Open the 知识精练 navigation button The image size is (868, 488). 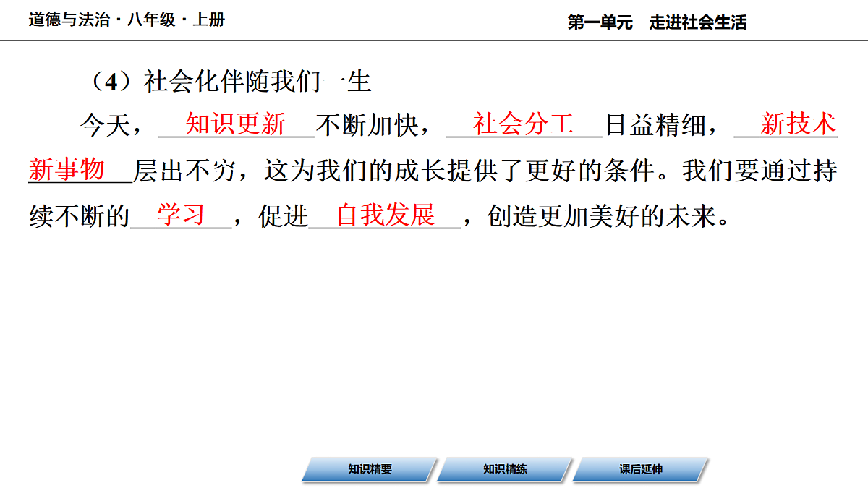click(505, 469)
